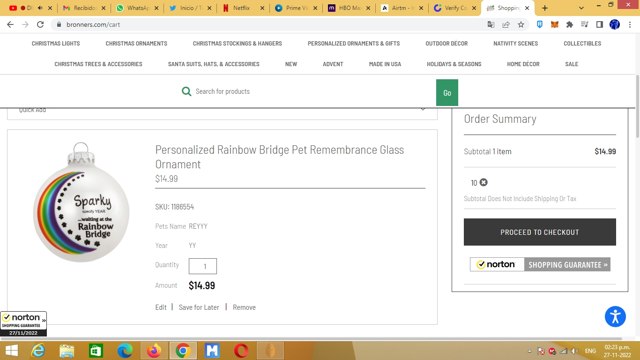Open Personalized Ornaments & Gifts menu
The width and height of the screenshot is (640, 360).
[354, 43]
